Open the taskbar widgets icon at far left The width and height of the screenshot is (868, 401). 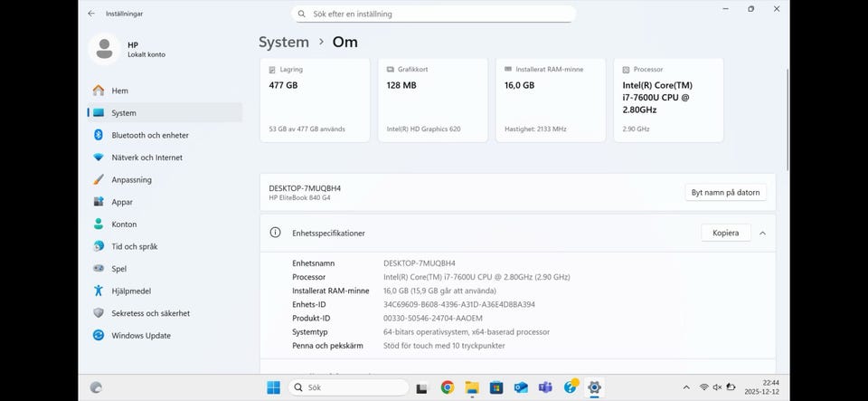click(96, 387)
